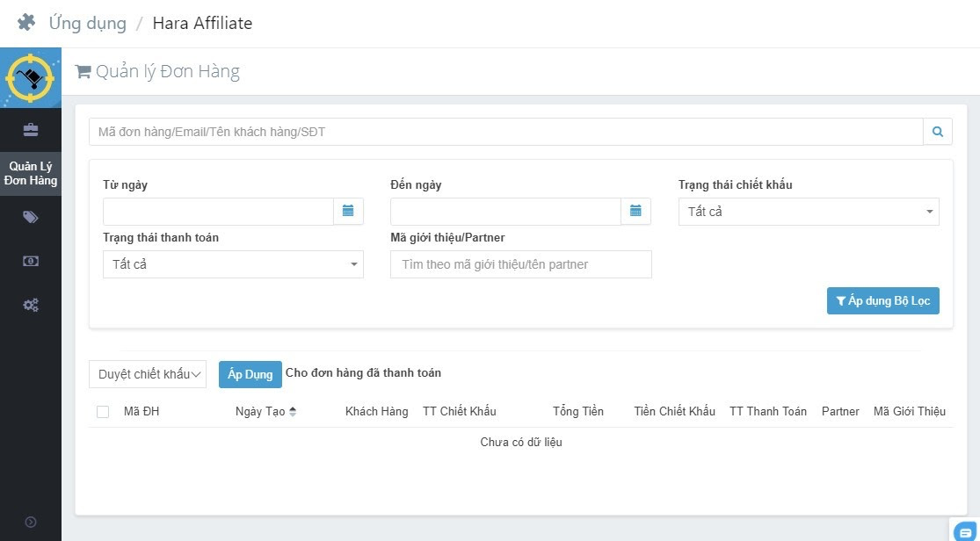Expand the Duyệt chiết khấu action dropdown
Viewport: 980px width, 541px height.
[148, 374]
